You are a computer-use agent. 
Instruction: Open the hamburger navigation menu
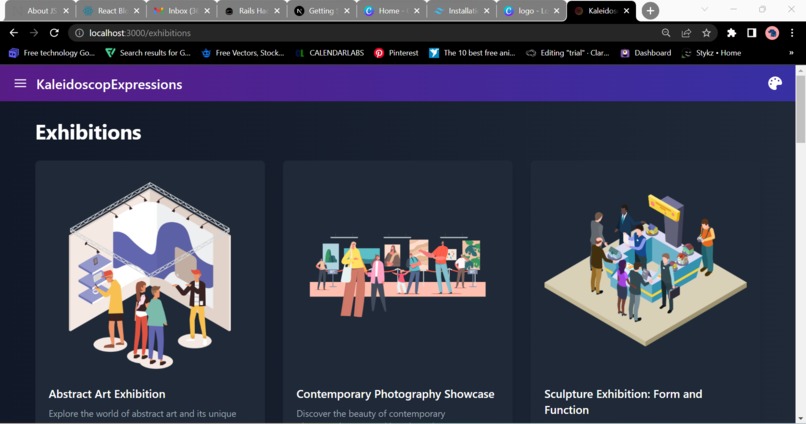20,83
